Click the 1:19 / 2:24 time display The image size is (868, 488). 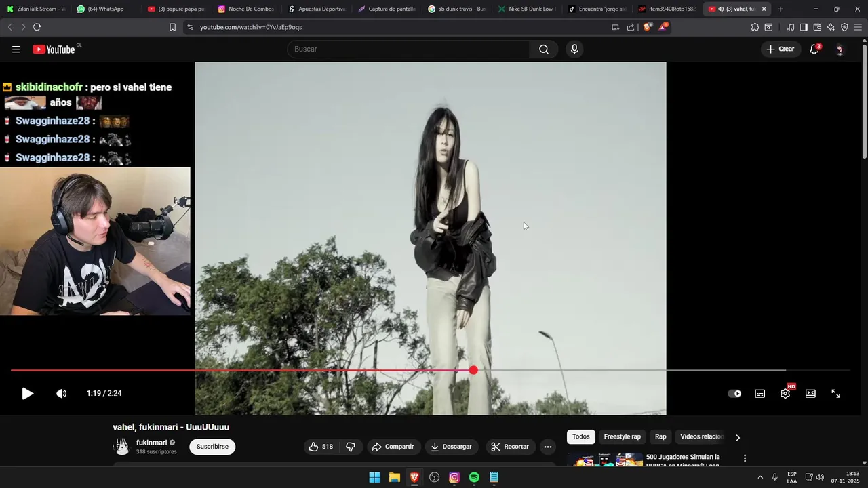[104, 393]
